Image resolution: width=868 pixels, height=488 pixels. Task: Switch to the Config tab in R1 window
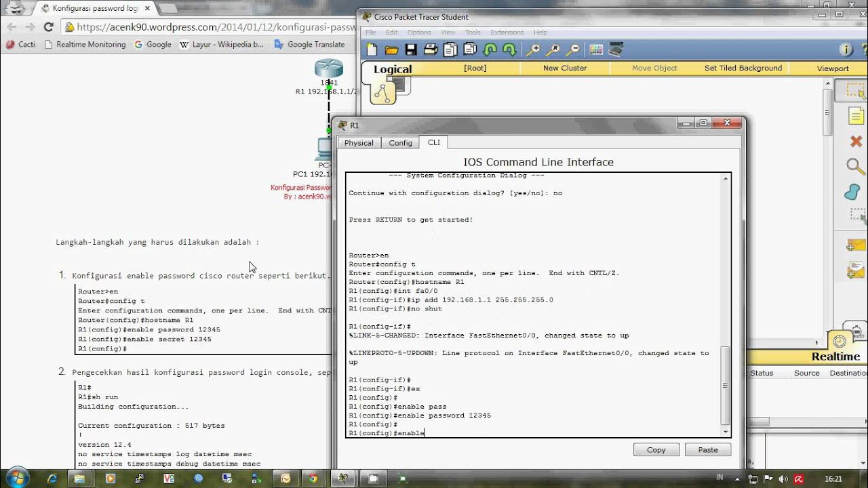click(x=401, y=143)
